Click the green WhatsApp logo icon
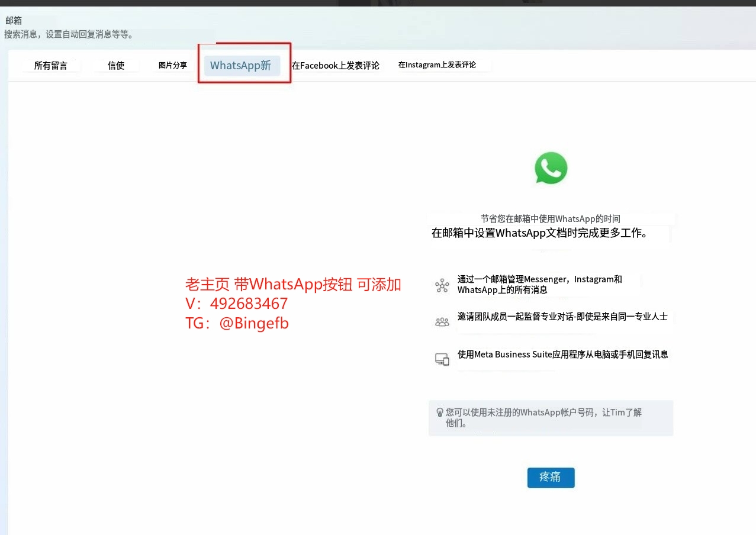Screen dimensions: 756x535 [x=551, y=168]
